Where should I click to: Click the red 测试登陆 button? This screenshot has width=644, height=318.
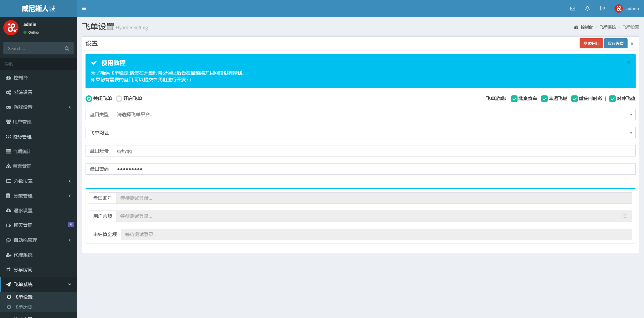point(591,43)
